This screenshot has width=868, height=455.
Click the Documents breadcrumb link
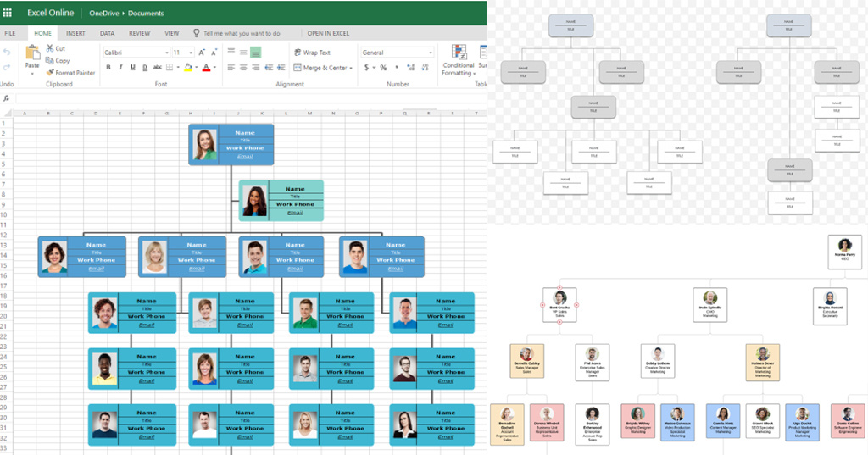(146, 14)
